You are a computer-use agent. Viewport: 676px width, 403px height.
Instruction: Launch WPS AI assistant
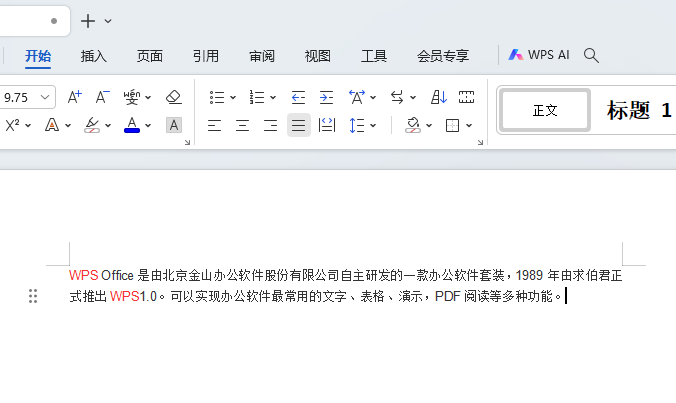[539, 55]
